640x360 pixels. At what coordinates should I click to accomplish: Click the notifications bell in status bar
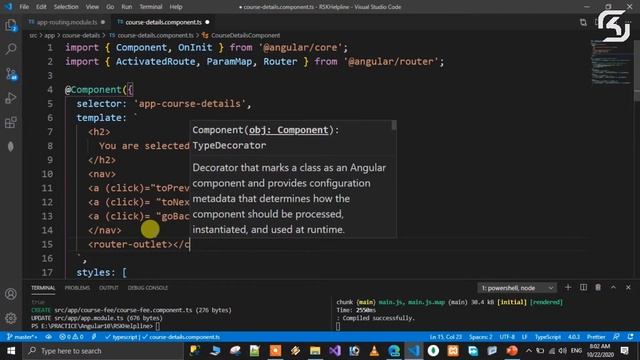pyautogui.click(x=631, y=337)
